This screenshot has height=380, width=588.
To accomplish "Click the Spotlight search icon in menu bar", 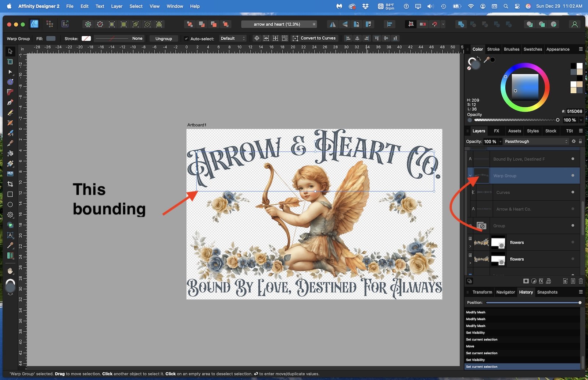I will coord(506,6).
